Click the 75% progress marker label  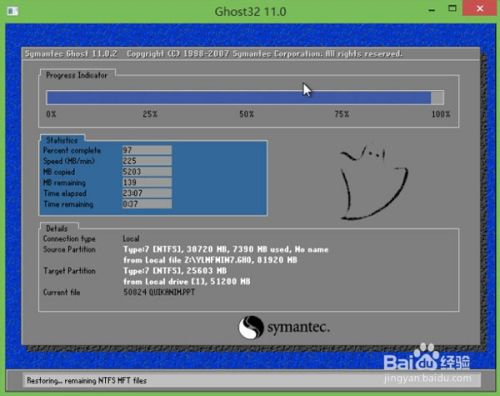click(x=342, y=114)
